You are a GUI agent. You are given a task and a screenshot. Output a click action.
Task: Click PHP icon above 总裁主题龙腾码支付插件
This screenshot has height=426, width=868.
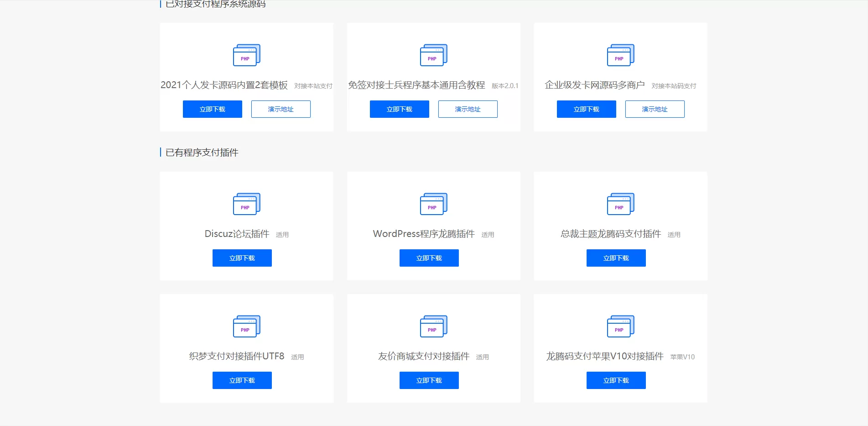[x=620, y=204]
